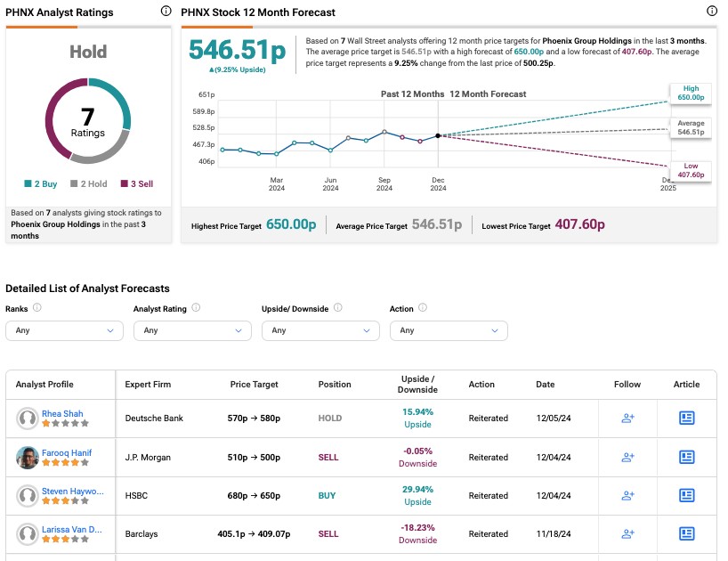Open article for Deutsche Bank rating
728x561 pixels.
(x=686, y=418)
